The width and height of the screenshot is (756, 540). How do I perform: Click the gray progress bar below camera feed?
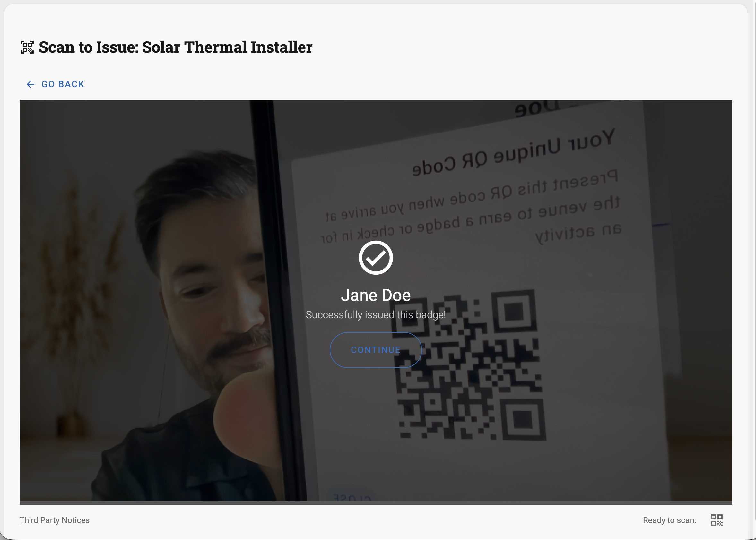pos(376,503)
